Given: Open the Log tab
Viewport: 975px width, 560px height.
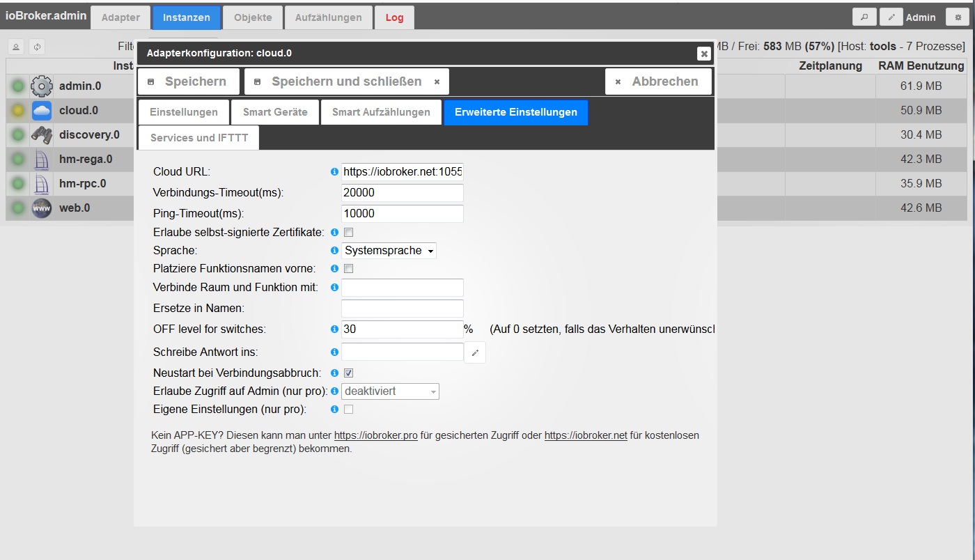Looking at the screenshot, I should pos(394,17).
